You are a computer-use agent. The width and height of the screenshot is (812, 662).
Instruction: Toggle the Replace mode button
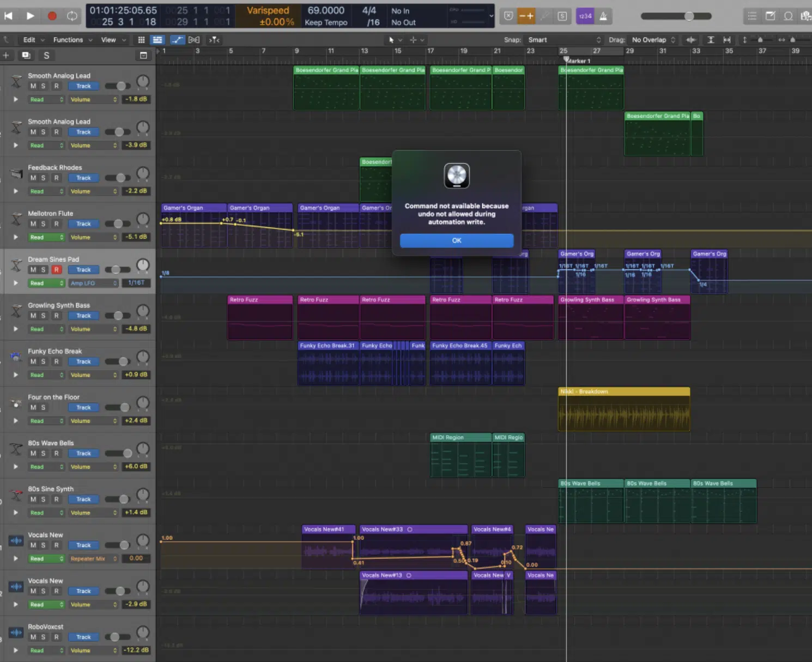pyautogui.click(x=508, y=16)
